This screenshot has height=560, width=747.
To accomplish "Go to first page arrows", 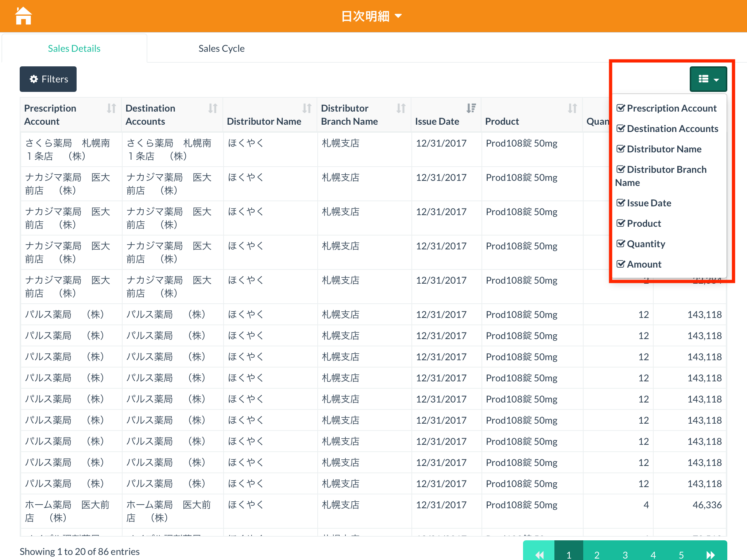I will point(539,555).
